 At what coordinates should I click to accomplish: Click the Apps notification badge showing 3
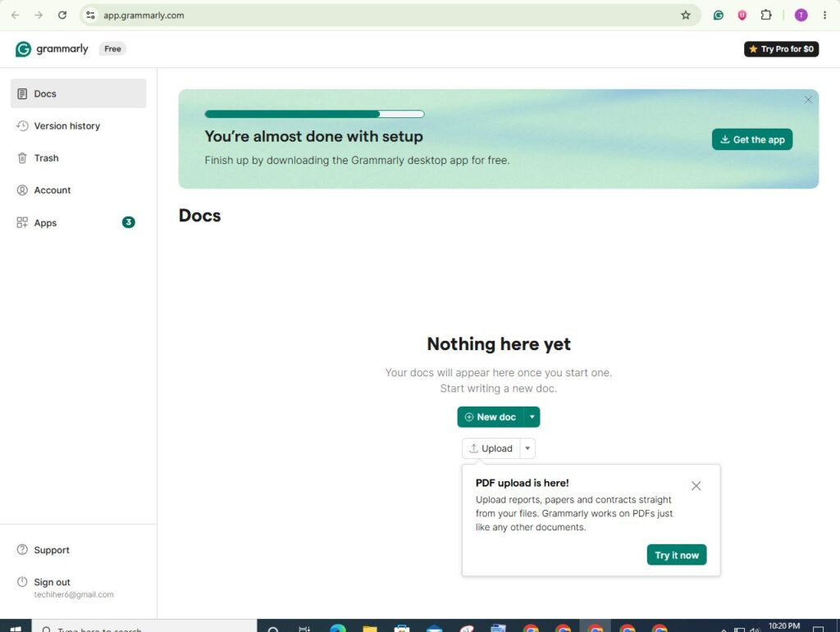[129, 222]
